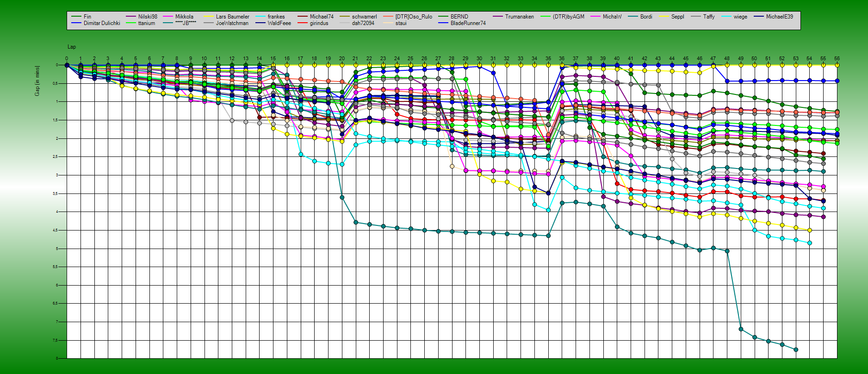The height and width of the screenshot is (374, 868).
Task: Click the lowest teal data point at lap 53
Action: click(796, 349)
